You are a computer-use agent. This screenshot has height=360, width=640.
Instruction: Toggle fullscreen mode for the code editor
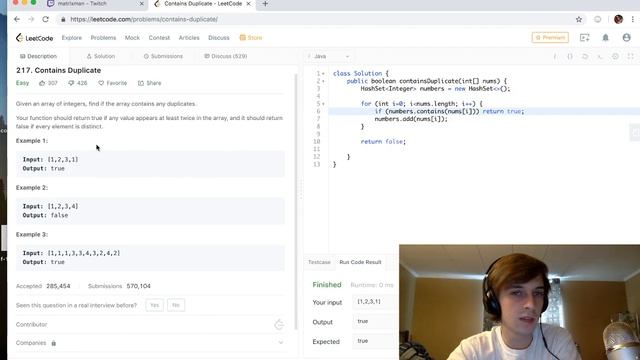point(631,56)
